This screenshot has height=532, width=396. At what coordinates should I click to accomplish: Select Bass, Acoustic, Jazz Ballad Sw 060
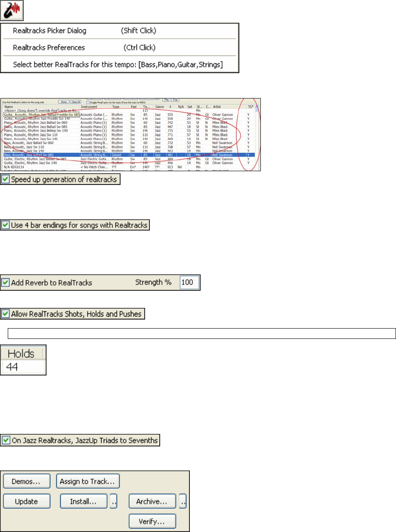129,142
